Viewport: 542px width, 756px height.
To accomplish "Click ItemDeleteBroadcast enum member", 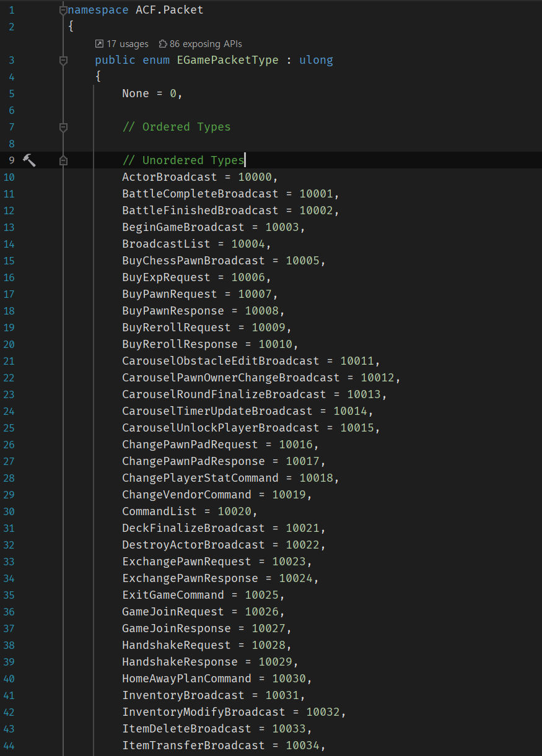I will pos(186,729).
